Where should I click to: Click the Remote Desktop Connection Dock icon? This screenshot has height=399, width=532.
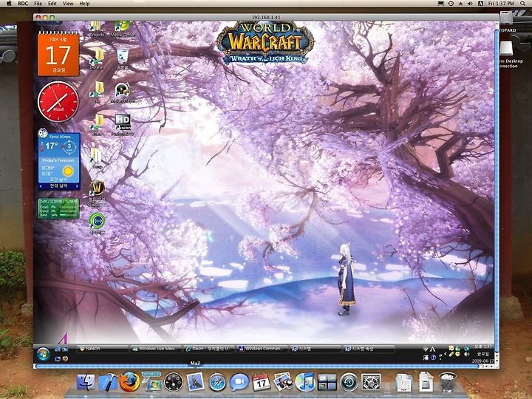tap(151, 382)
